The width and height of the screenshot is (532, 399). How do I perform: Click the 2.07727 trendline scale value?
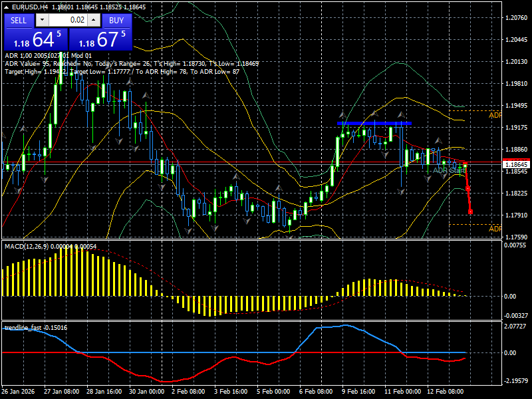click(515, 327)
